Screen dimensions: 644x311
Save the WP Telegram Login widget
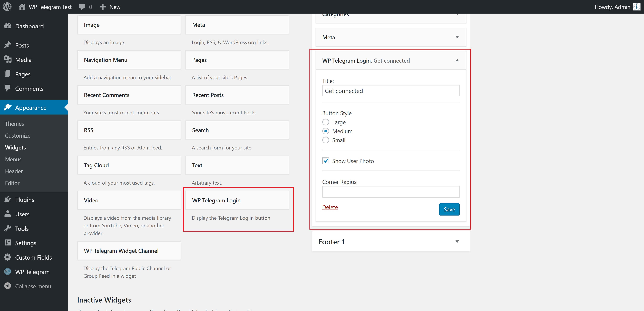449,209
